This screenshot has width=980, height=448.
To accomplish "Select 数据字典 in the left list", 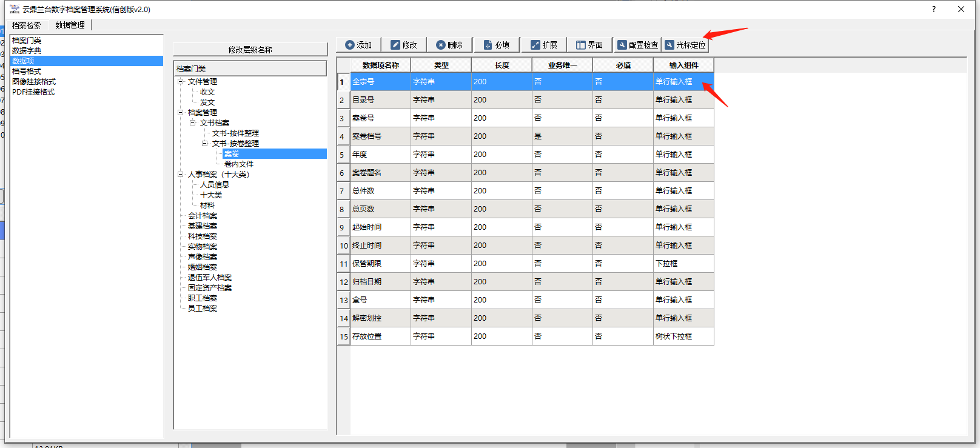I will point(27,51).
